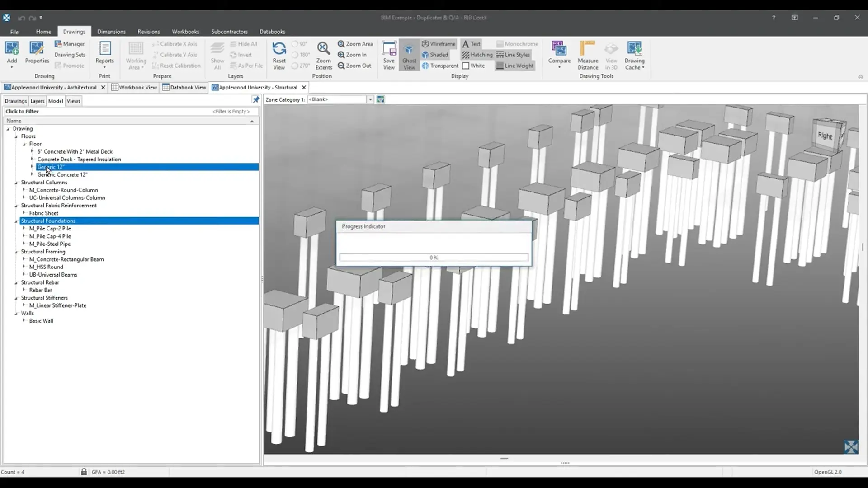868x488 pixels.
Task: Collapse the Structural Framing tree node
Action: tap(16, 252)
